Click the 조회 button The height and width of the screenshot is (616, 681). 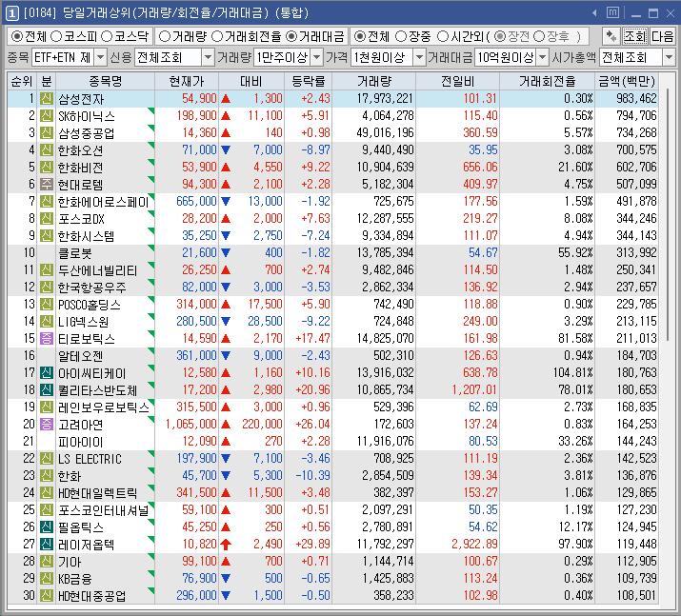(x=635, y=36)
